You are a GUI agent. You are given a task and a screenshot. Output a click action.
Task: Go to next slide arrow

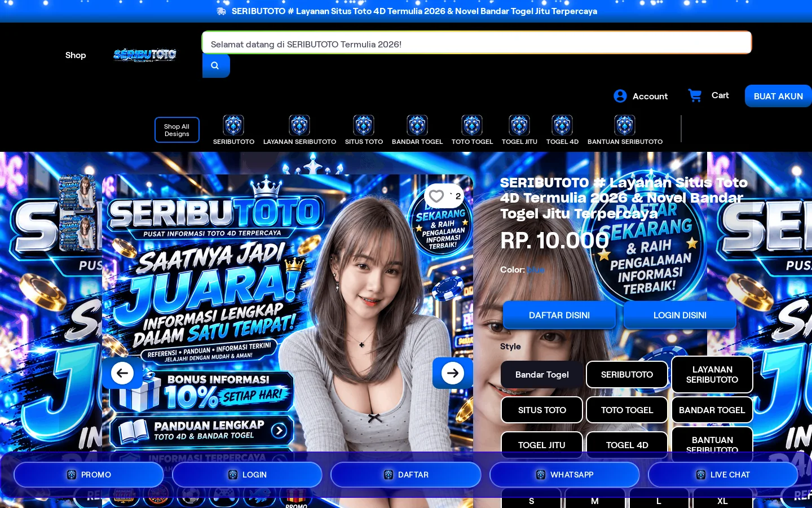(453, 373)
